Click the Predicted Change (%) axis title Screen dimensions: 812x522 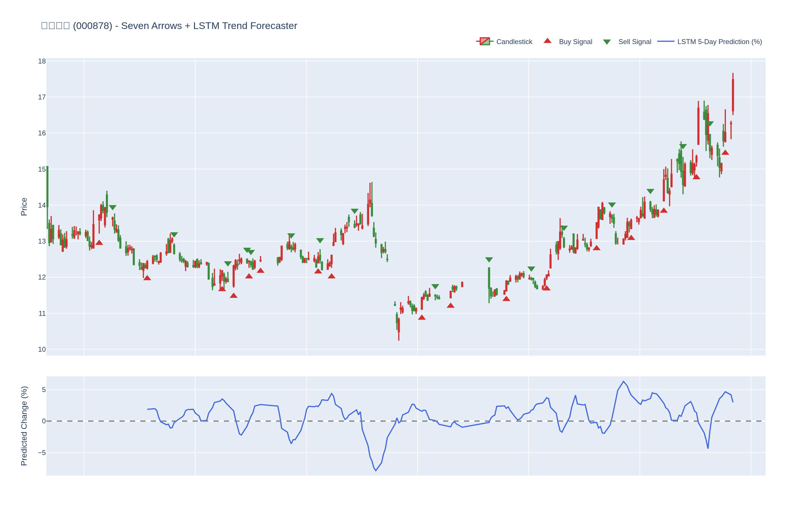click(x=24, y=426)
